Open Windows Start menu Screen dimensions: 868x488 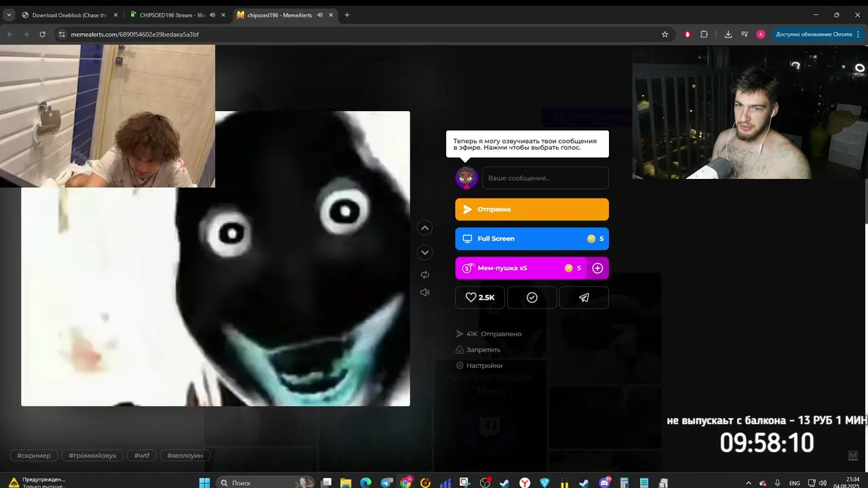pyautogui.click(x=204, y=483)
